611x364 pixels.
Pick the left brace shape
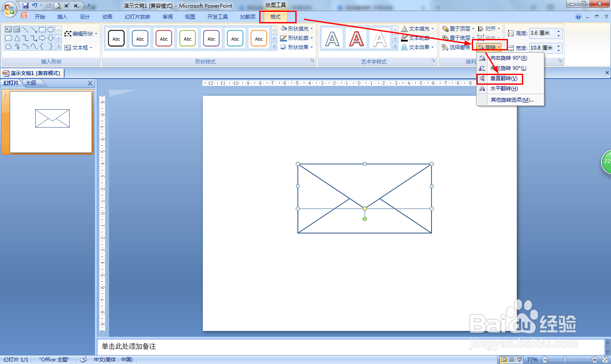point(42,47)
